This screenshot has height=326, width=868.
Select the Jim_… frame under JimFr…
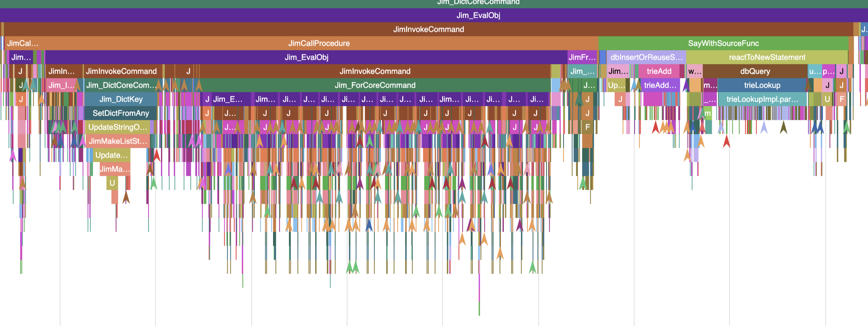582,71
